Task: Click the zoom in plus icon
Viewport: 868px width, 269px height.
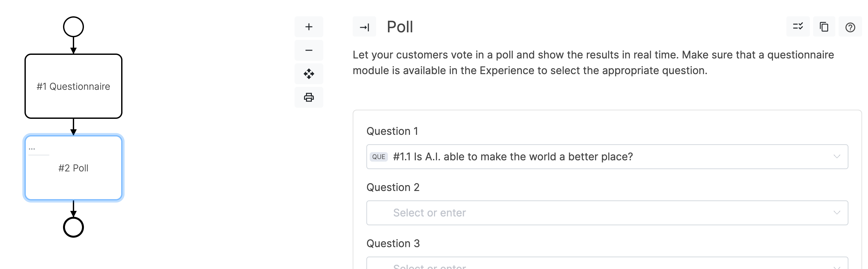Action: (x=309, y=27)
